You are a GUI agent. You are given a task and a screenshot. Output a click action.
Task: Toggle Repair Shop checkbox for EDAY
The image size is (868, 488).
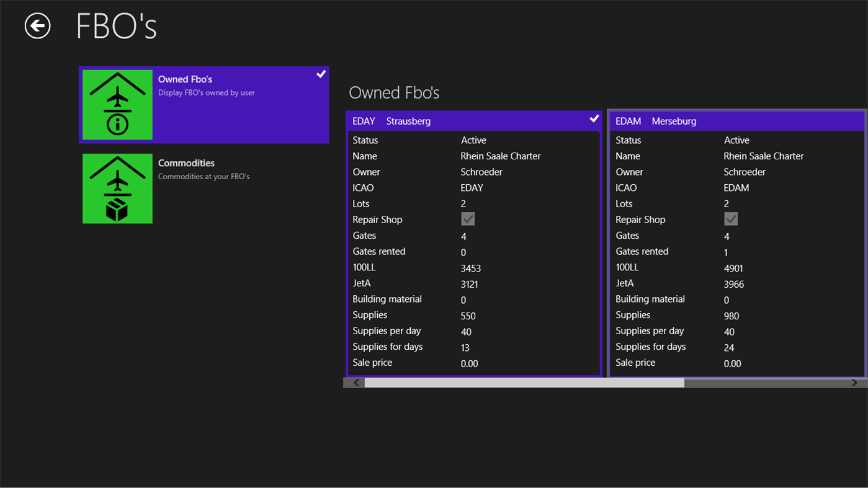pos(468,220)
